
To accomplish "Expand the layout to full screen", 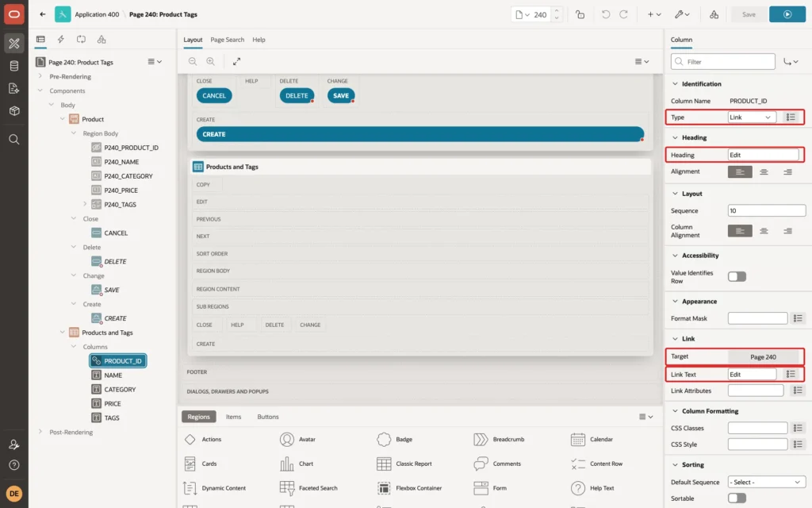I will (x=236, y=61).
